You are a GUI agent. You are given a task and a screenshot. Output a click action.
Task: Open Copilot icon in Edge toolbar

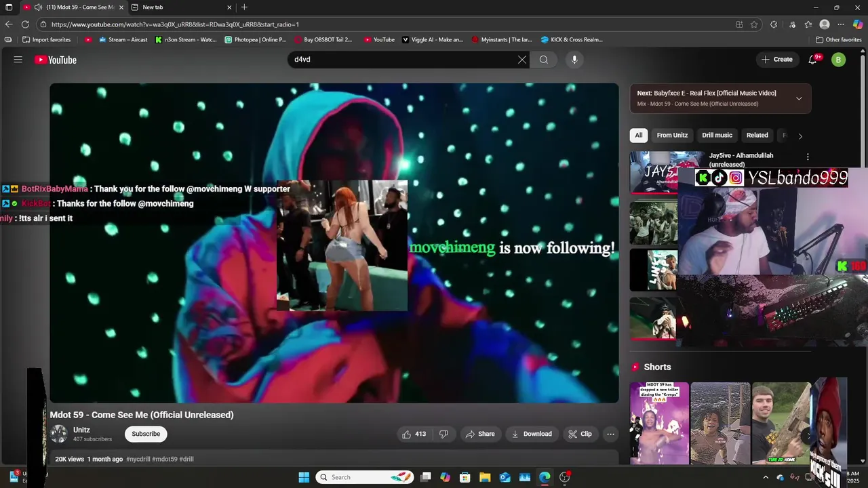(858, 24)
